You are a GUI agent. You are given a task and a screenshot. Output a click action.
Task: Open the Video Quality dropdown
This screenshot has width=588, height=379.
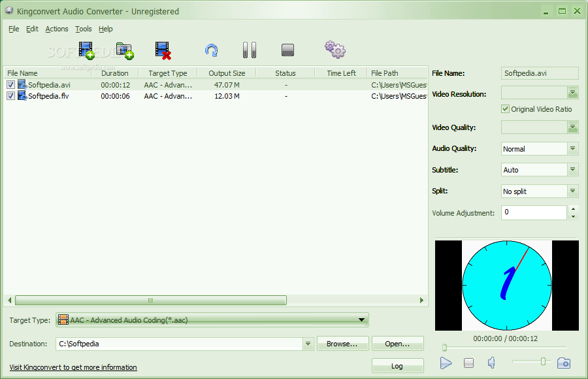coord(572,127)
